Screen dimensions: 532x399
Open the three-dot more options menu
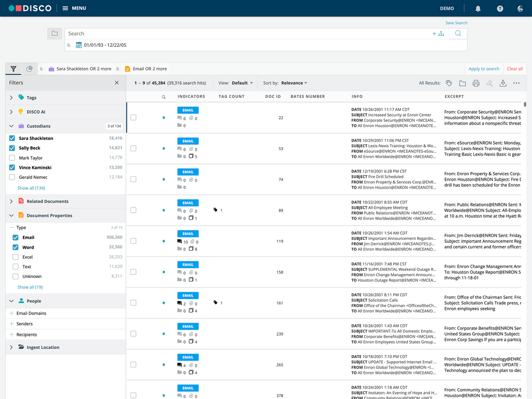click(516, 83)
